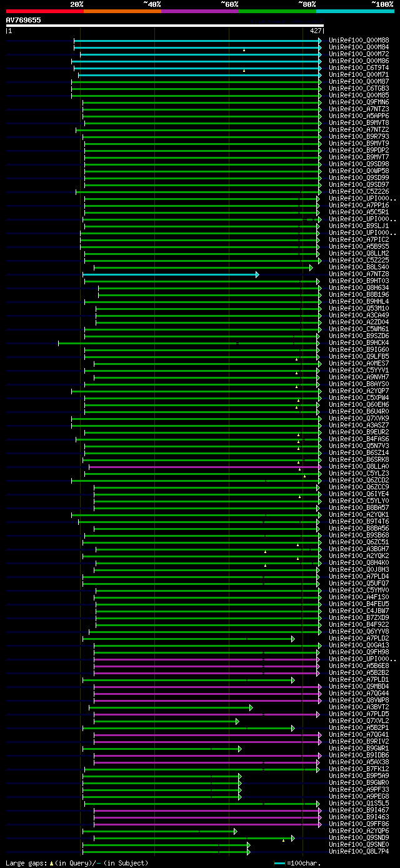
Task: Select label UniRef100_B9HCK4
Action: click(x=359, y=343)
